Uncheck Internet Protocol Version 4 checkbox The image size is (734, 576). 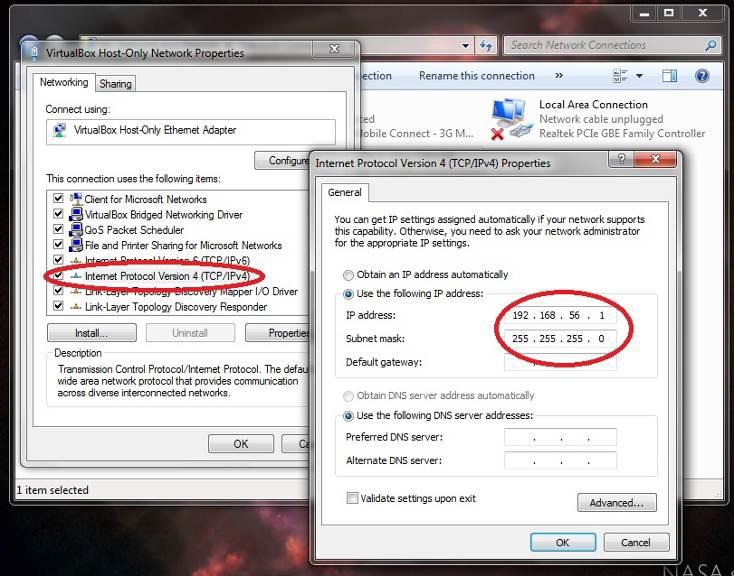click(58, 275)
